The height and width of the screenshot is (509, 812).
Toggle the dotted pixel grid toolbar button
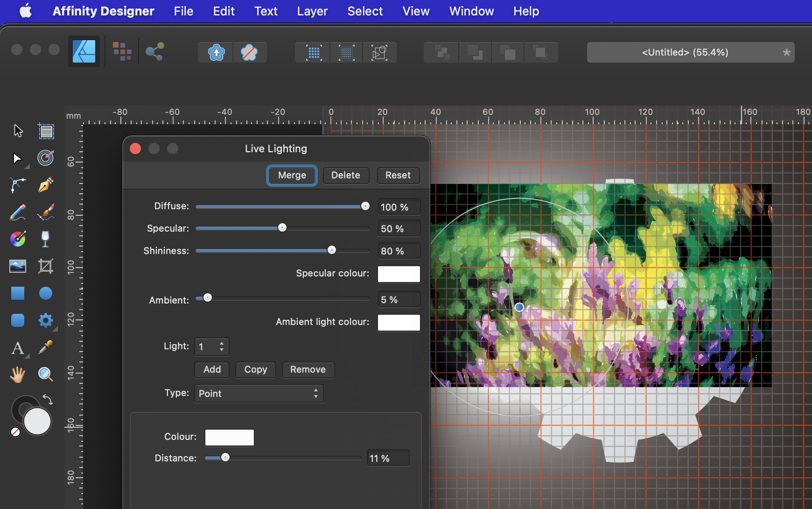(347, 52)
